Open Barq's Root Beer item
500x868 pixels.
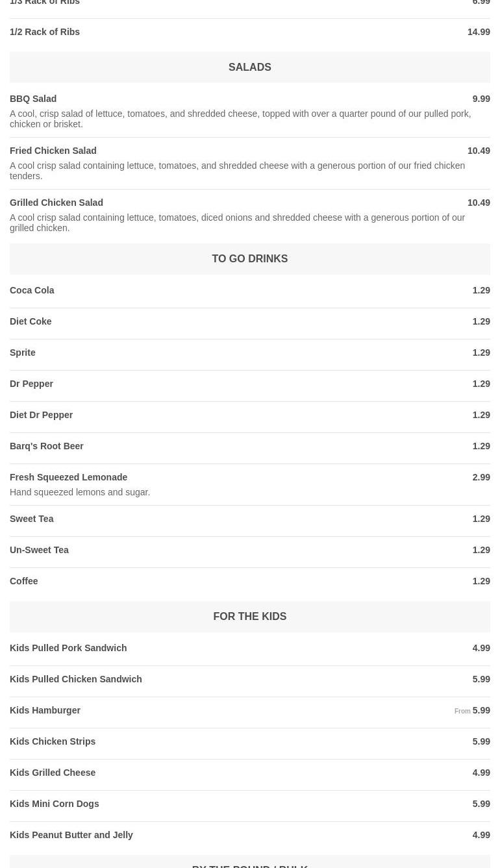tap(47, 446)
